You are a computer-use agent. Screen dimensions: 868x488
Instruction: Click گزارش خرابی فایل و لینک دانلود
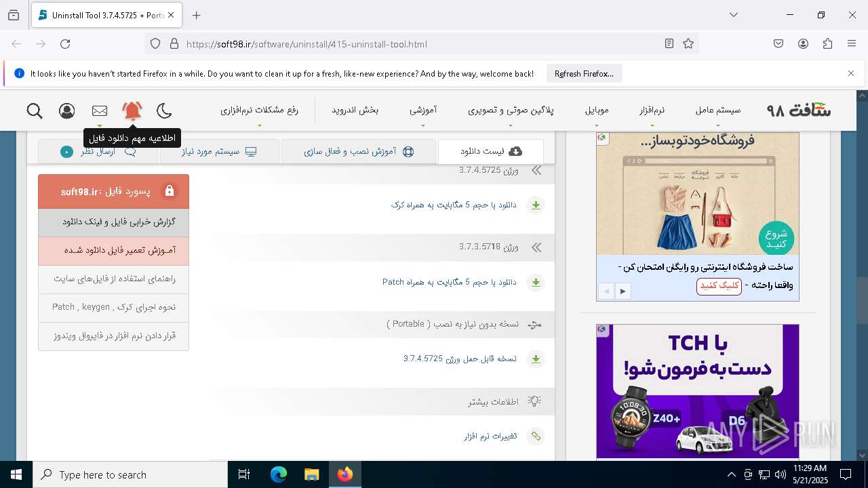click(114, 222)
